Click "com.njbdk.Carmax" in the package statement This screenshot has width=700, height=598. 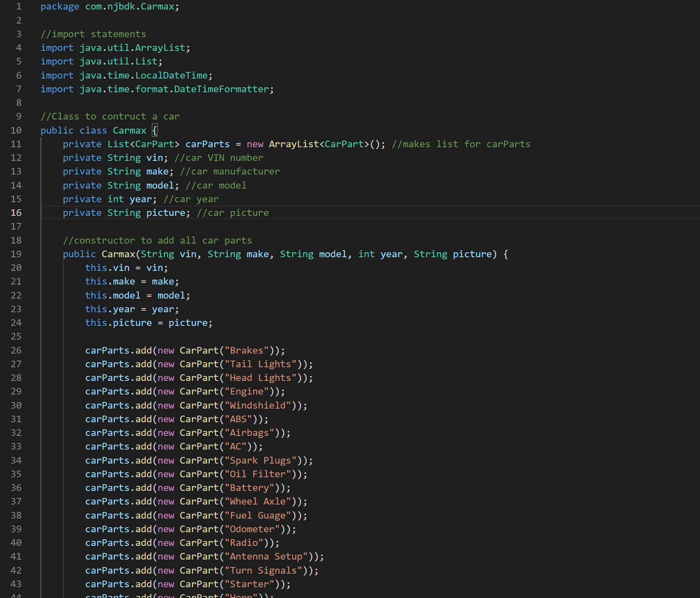[129, 7]
